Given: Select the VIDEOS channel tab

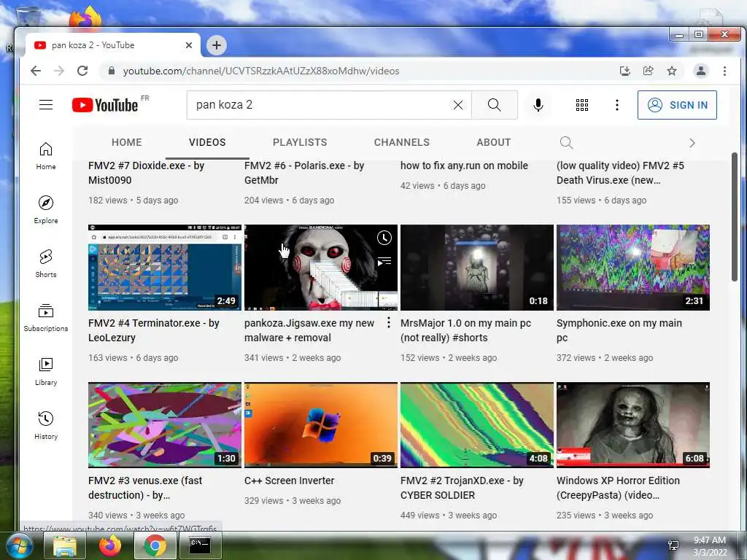Looking at the screenshot, I should click(207, 142).
